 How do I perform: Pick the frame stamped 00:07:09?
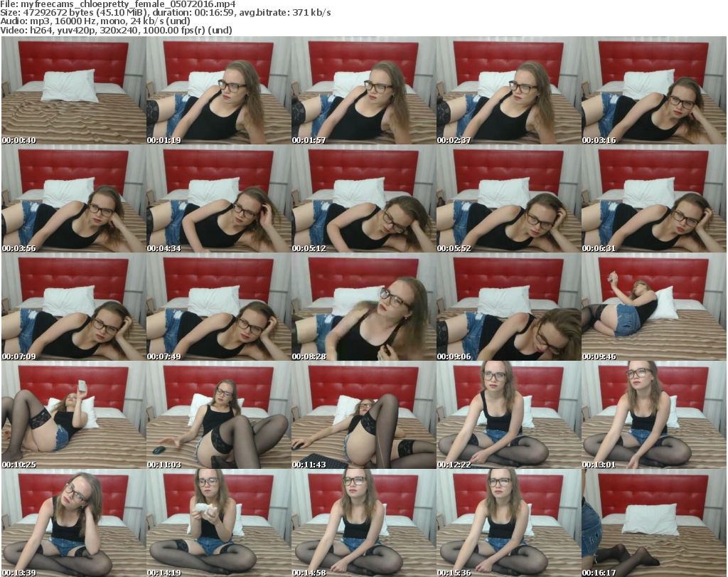click(x=74, y=307)
